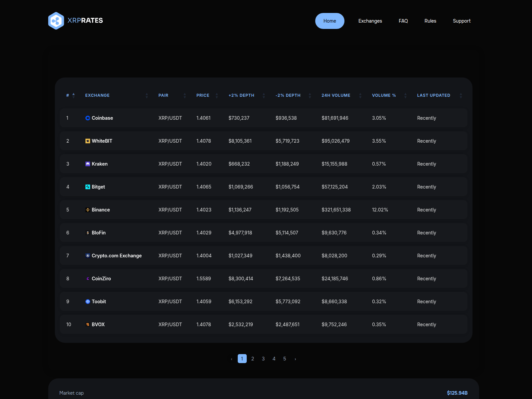Click the WhiteBIT exchange logo icon
532x399 pixels.
point(88,141)
